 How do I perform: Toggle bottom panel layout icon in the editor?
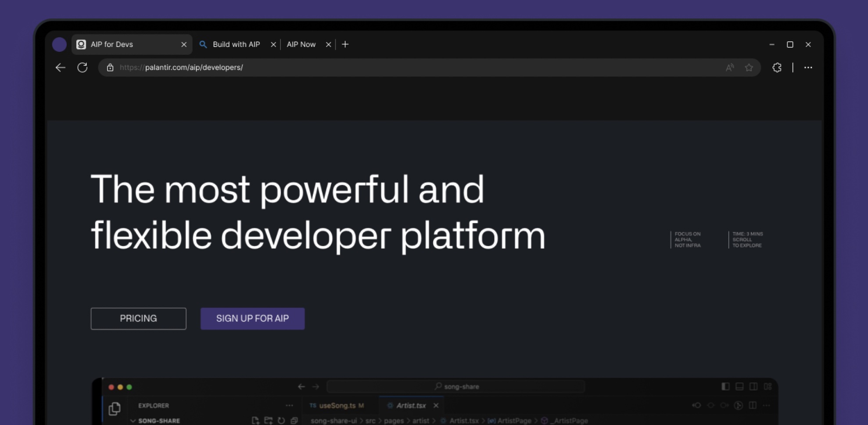[x=739, y=386]
